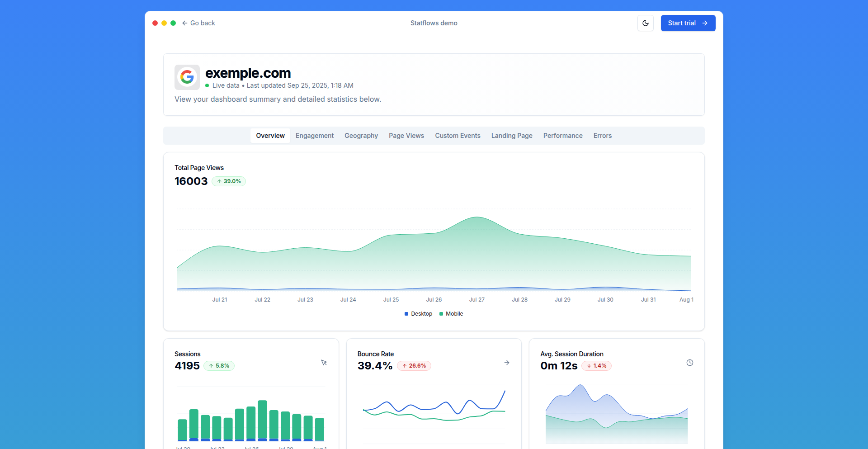Open the Custom Events tab

(x=458, y=136)
